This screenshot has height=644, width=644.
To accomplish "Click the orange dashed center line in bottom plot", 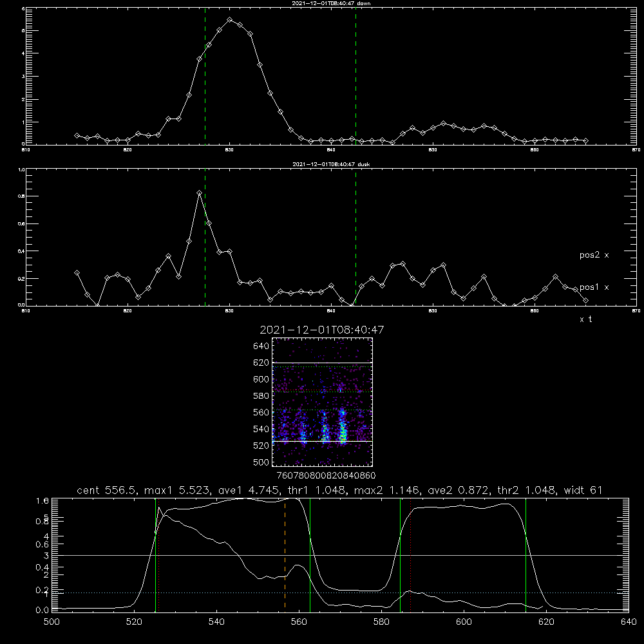I will point(285,554).
